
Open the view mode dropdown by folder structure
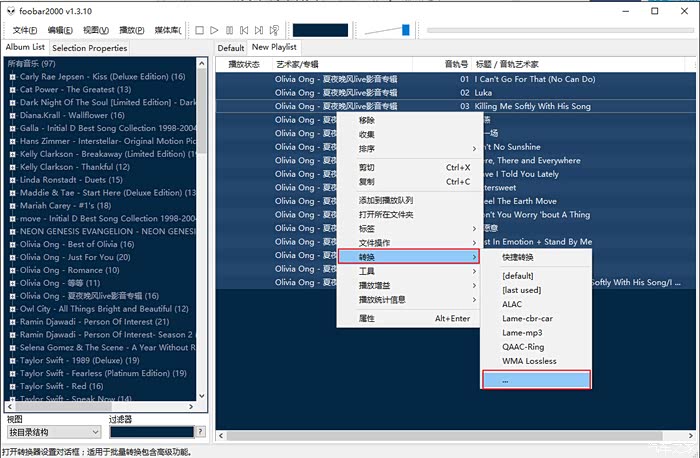[x=53, y=432]
